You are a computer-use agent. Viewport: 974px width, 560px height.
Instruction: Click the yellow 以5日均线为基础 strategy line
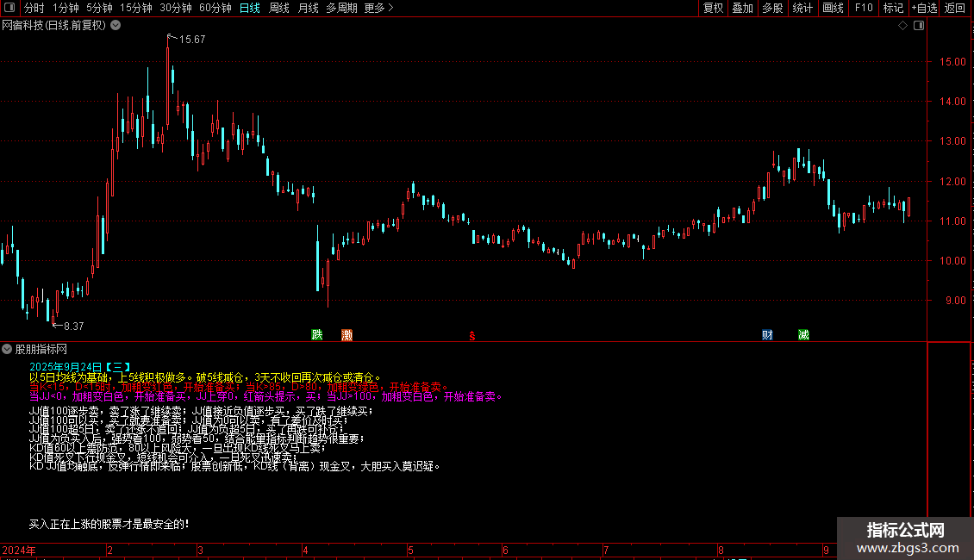click(205, 377)
